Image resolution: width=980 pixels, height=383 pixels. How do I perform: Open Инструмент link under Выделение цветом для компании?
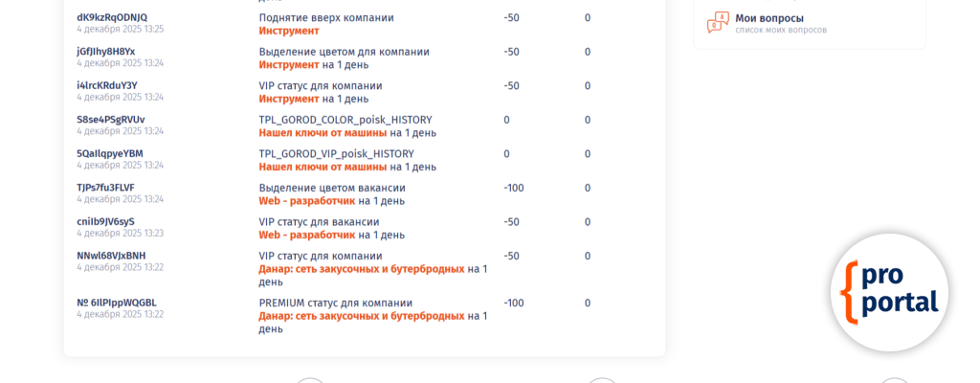click(x=288, y=65)
